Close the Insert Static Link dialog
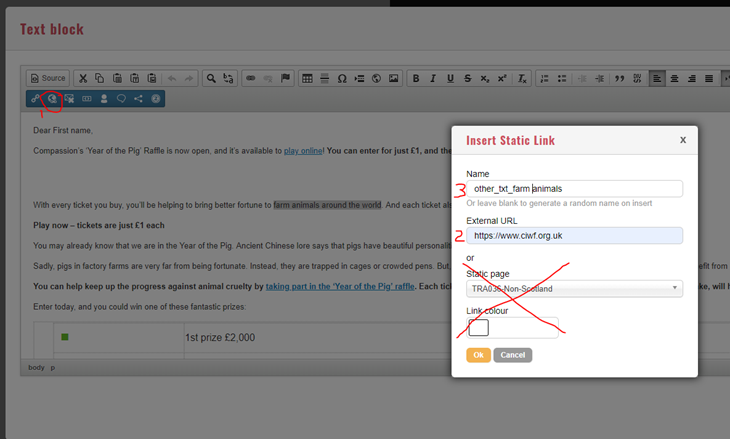The width and height of the screenshot is (730, 439). [683, 140]
